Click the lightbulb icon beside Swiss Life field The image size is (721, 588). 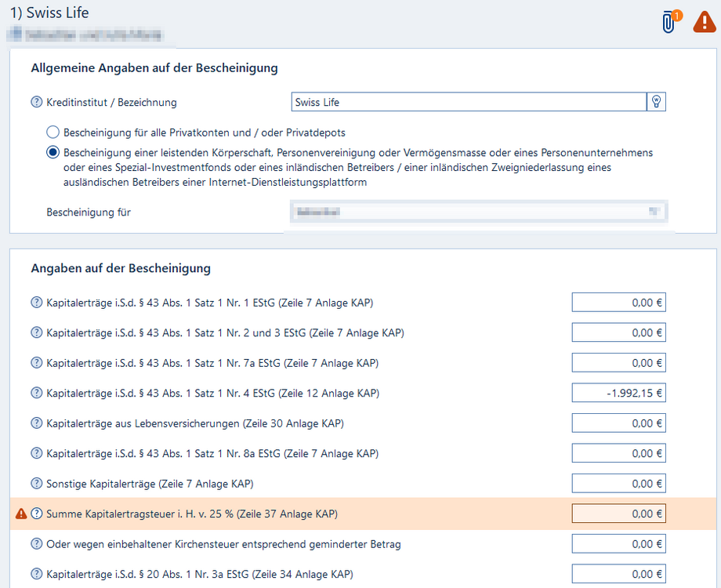[656, 102]
